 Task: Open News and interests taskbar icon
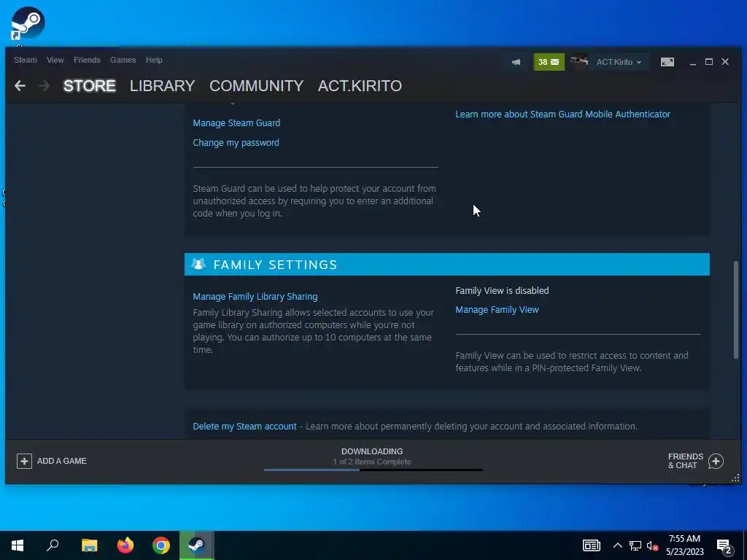pos(591,545)
